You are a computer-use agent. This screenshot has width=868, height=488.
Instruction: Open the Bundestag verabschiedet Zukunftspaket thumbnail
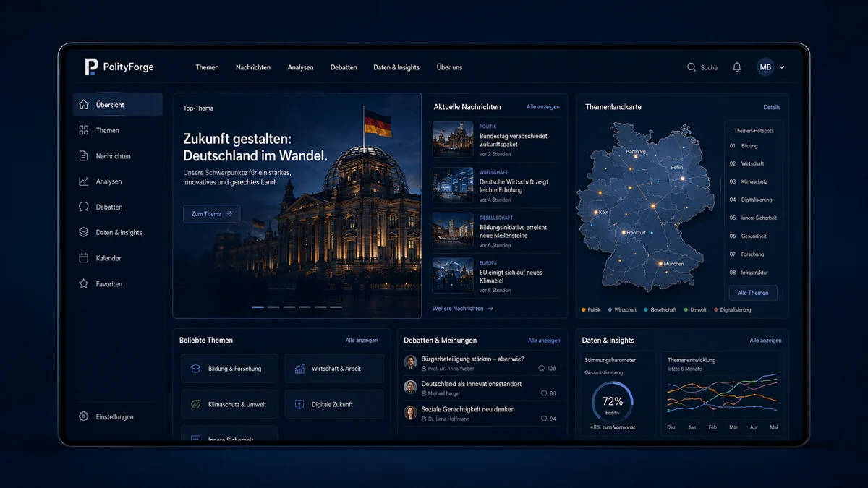(x=453, y=139)
